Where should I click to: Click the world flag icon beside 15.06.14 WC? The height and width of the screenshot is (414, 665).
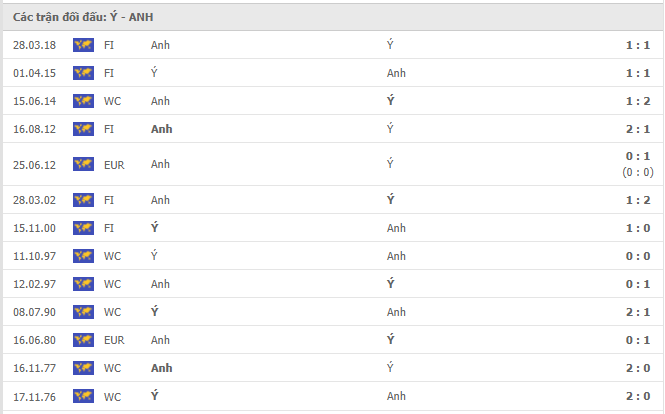pyautogui.click(x=83, y=101)
